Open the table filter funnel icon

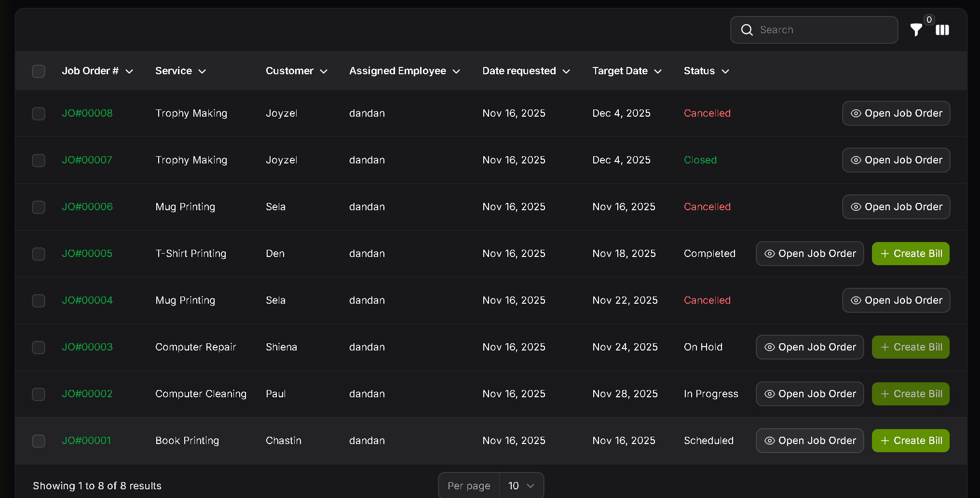click(x=916, y=30)
